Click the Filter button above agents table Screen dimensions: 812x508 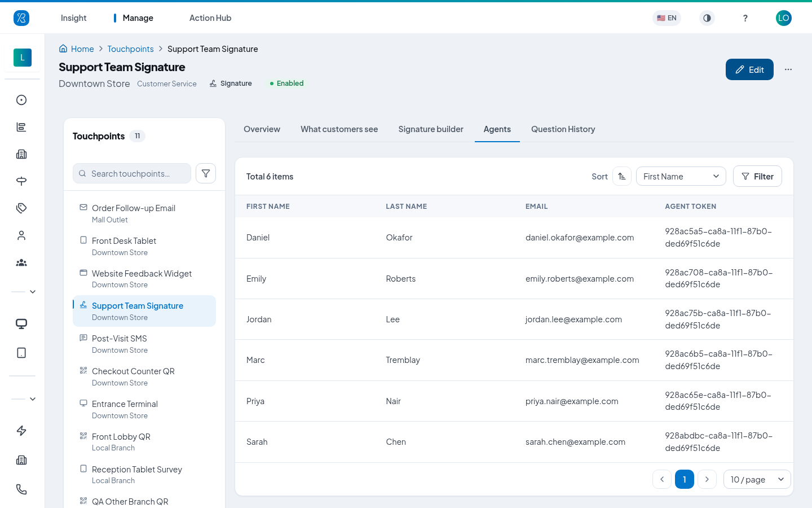coord(757,176)
